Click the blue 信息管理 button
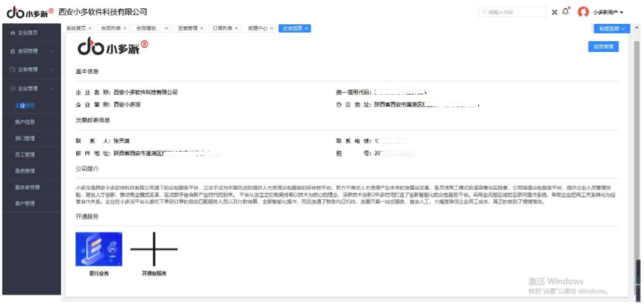 point(603,46)
